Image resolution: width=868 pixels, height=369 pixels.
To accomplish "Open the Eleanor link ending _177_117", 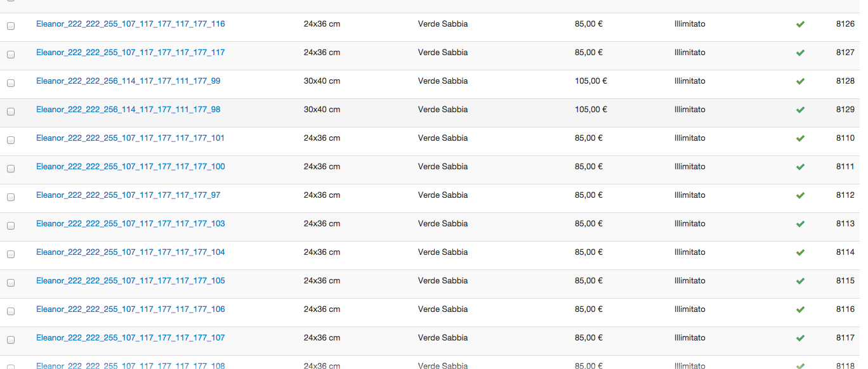I will pos(130,53).
